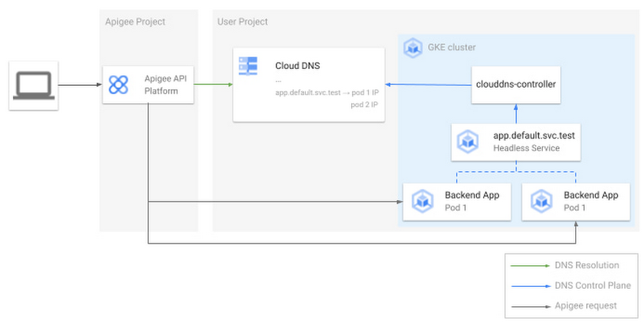Click the Headless Service label

[x=526, y=148]
